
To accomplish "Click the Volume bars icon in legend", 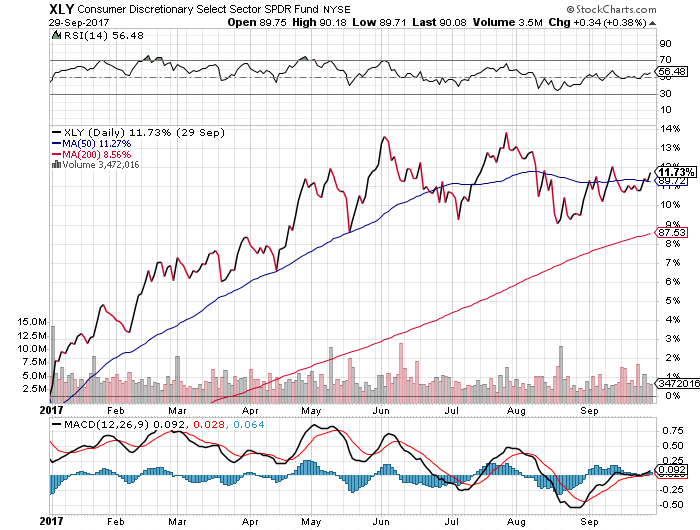I will 56,164.
